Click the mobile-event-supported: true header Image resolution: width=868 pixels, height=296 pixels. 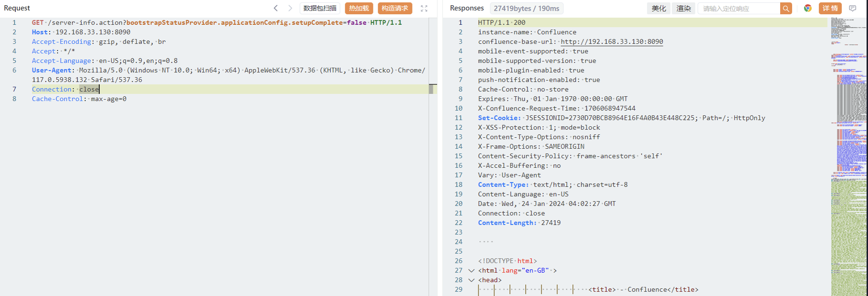pos(533,51)
